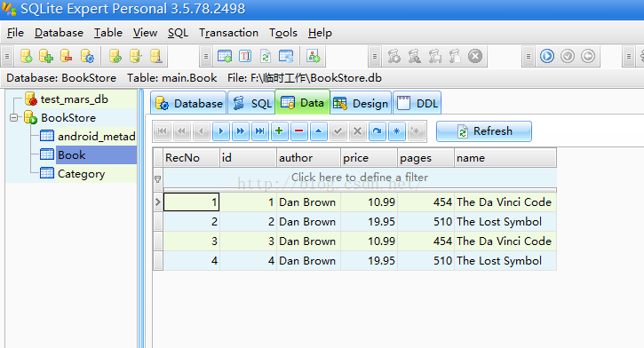This screenshot has width=644, height=348.
Task: Open database settings via blue gear icon
Action: 87,56
